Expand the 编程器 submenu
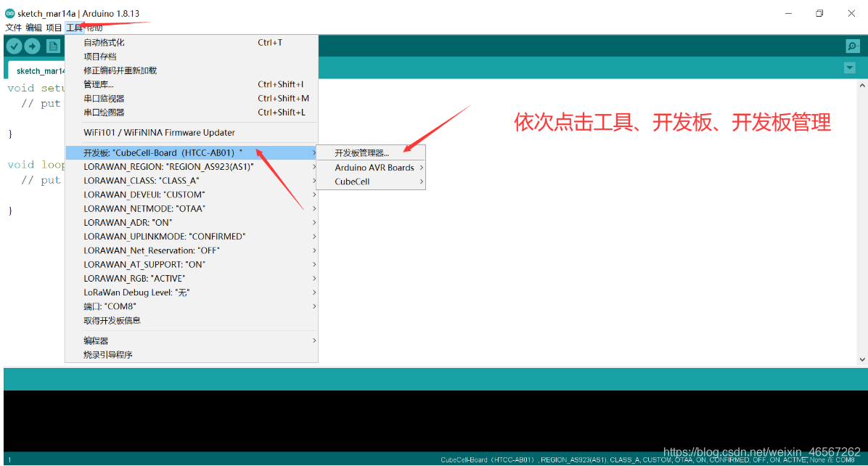The width and height of the screenshot is (868, 466). (x=192, y=340)
